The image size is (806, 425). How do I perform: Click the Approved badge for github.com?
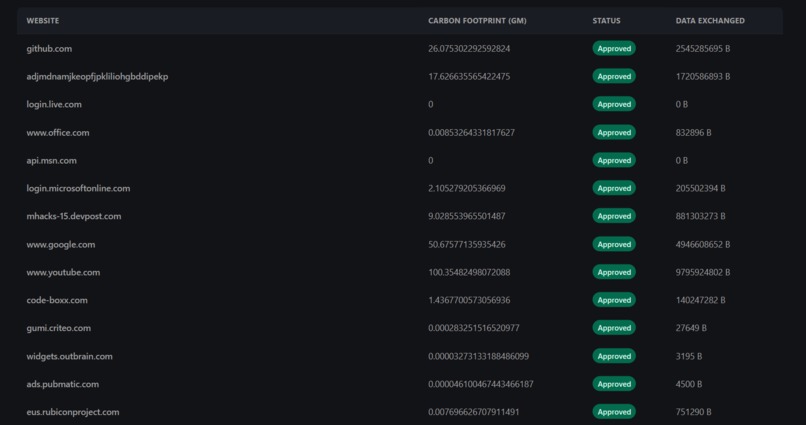coord(614,48)
